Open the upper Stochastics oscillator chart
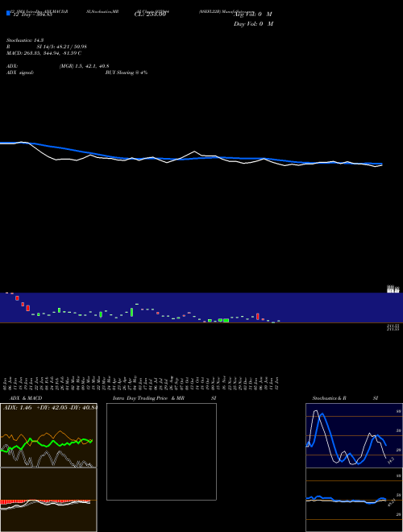 [354, 435]
